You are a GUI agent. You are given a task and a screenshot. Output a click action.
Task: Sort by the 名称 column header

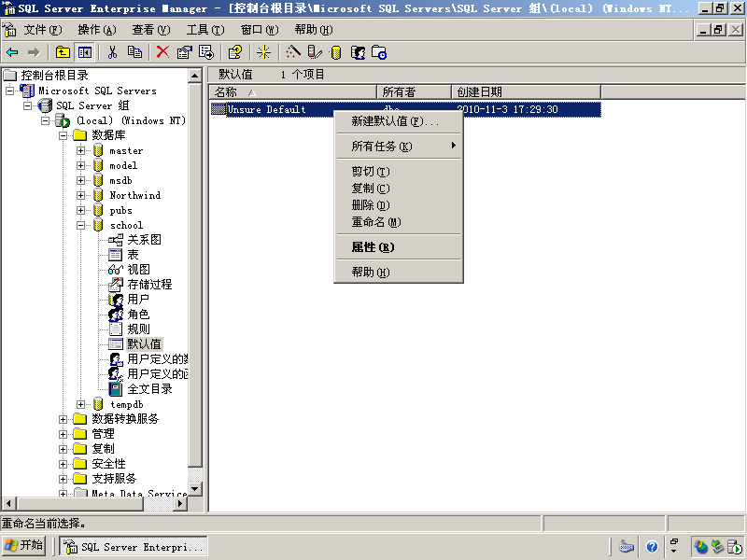pyautogui.click(x=293, y=91)
